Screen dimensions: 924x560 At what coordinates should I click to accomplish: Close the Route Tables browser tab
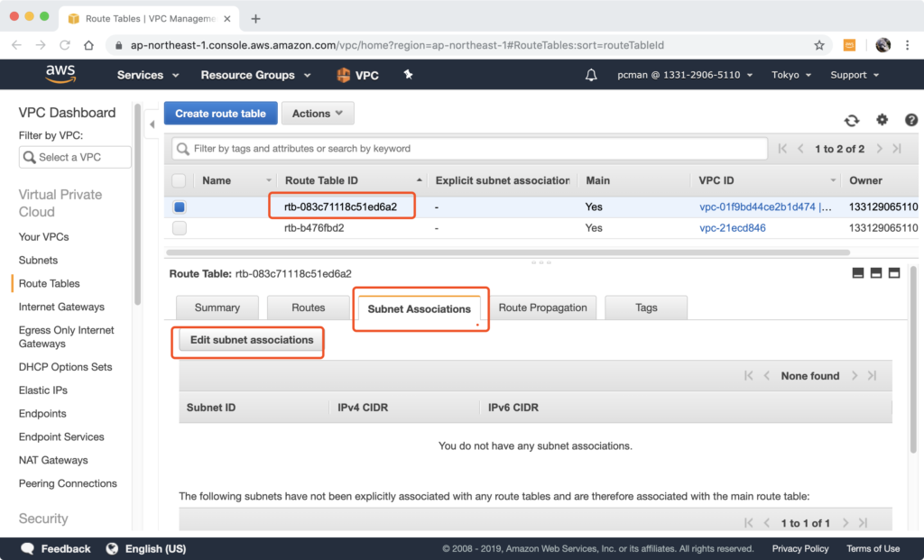point(226,19)
